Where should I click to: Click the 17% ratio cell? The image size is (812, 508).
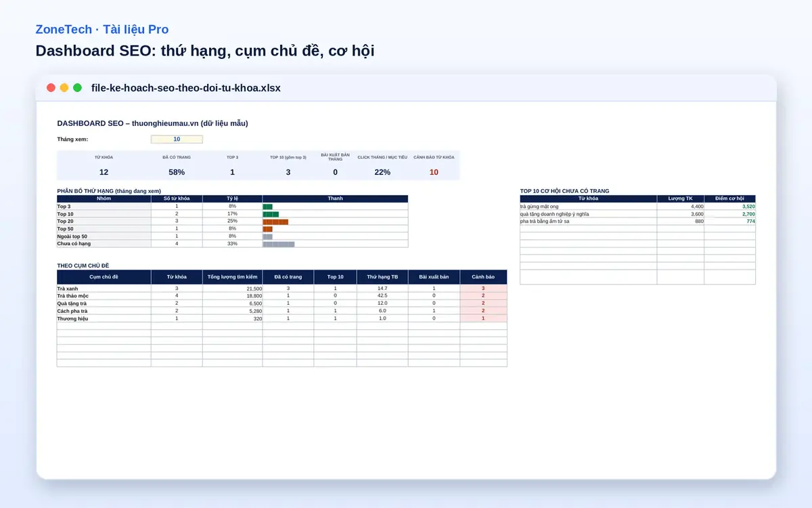pyautogui.click(x=233, y=214)
